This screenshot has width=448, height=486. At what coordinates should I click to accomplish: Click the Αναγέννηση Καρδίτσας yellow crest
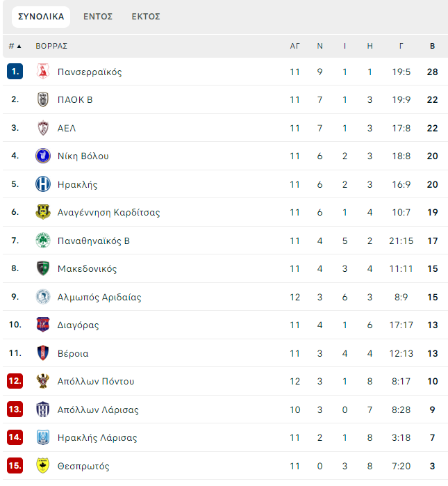(x=43, y=212)
